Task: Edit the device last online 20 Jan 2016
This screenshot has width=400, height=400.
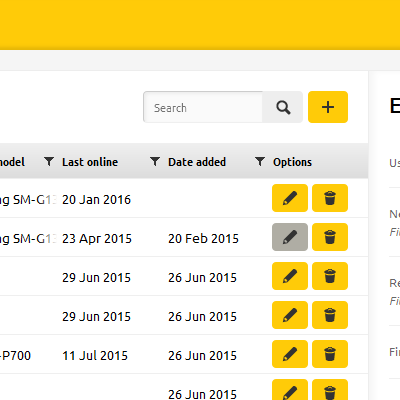Action: (x=290, y=198)
